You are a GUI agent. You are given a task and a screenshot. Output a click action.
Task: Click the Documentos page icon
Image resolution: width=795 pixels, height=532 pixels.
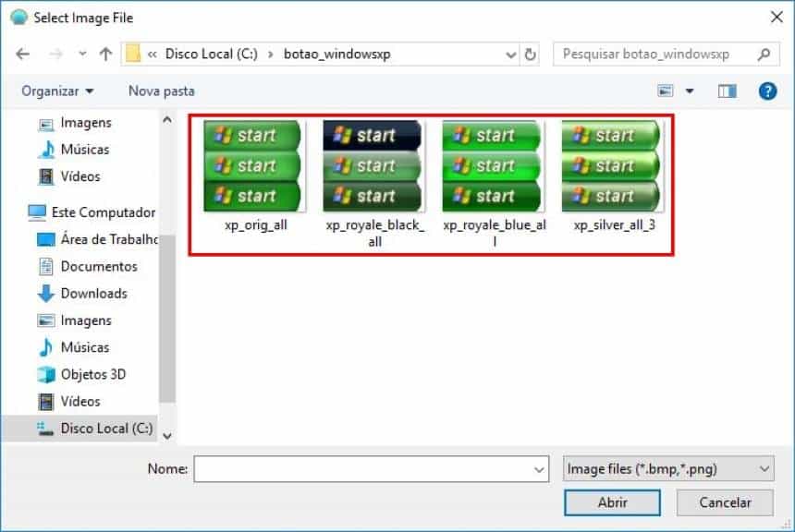click(x=46, y=267)
